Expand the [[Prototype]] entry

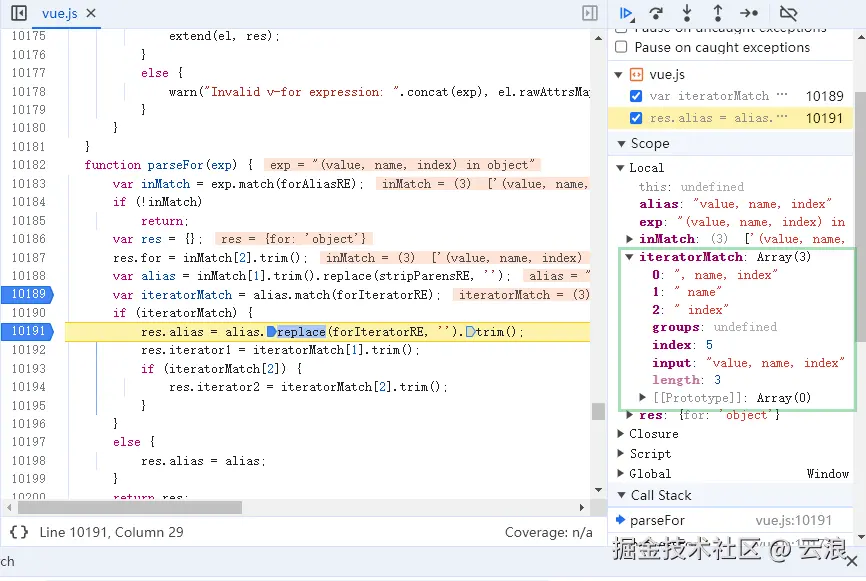(x=642, y=397)
